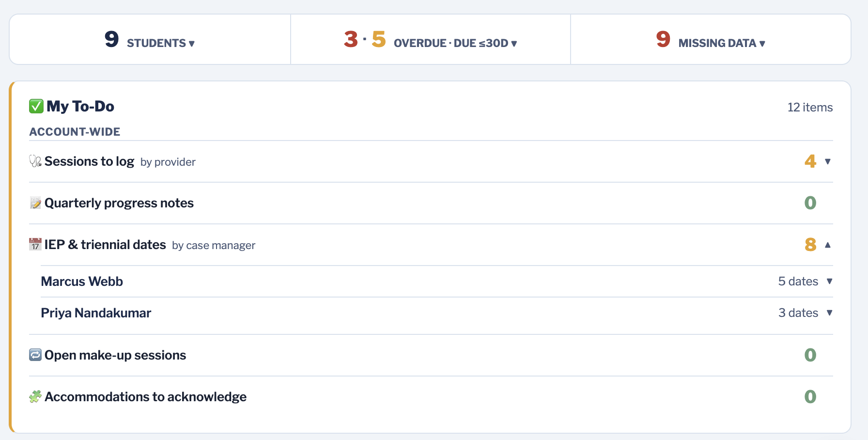The image size is (868, 440).
Task: Click the stethoscope icon beside Sessions to log
Action: tap(35, 161)
